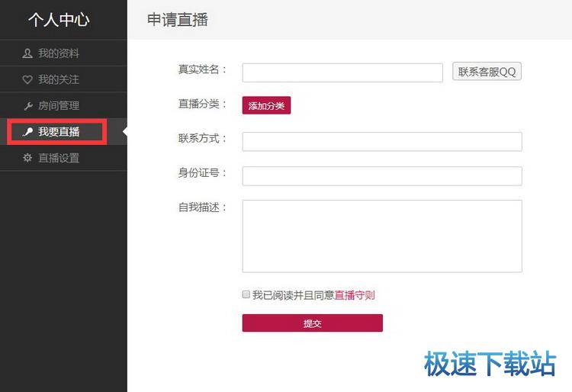Click the 申请直播 page heading
The height and width of the screenshot is (392, 572).
pos(178,20)
